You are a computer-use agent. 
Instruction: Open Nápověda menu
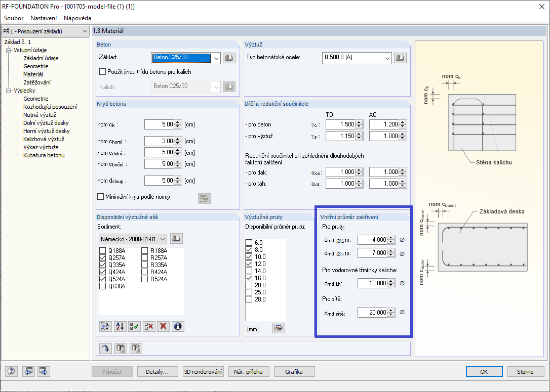coord(77,18)
